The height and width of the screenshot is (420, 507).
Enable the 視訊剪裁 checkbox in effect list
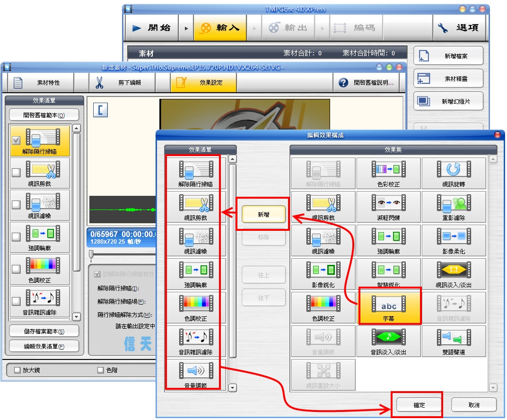pos(16,173)
